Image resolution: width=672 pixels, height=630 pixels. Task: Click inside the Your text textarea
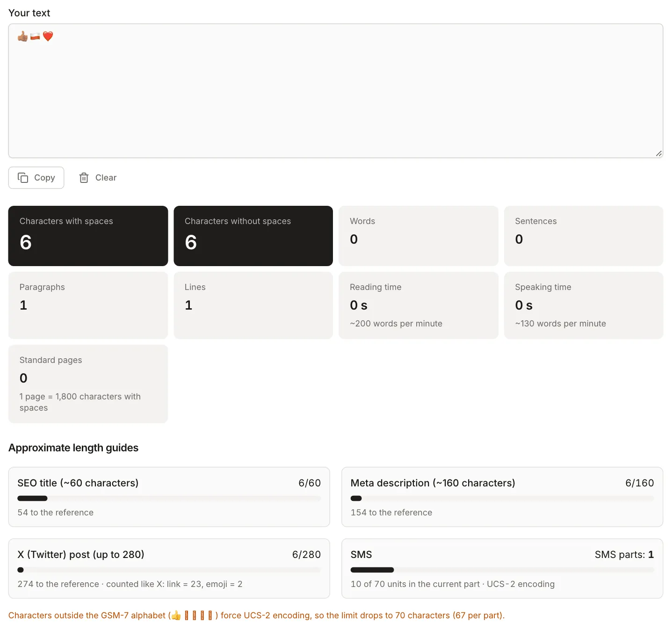point(336,91)
